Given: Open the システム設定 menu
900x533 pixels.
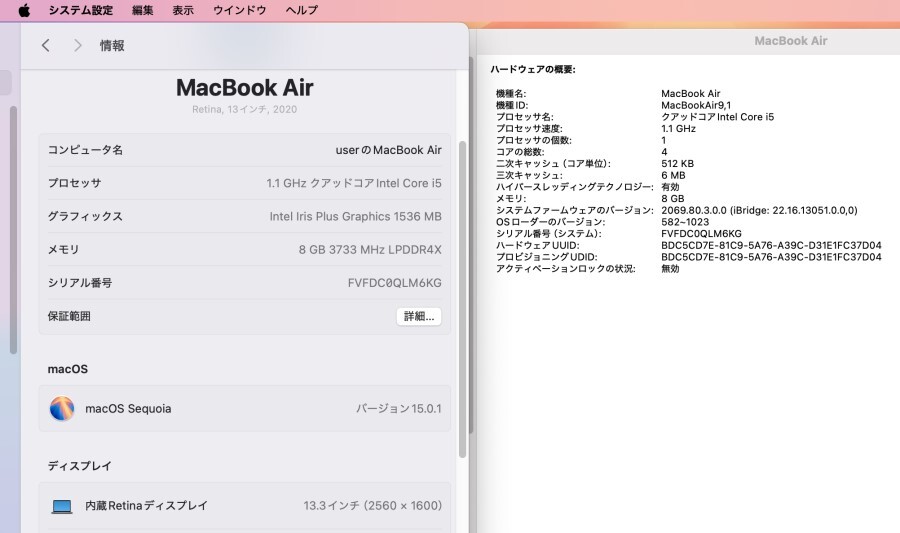Looking at the screenshot, I should click(80, 10).
